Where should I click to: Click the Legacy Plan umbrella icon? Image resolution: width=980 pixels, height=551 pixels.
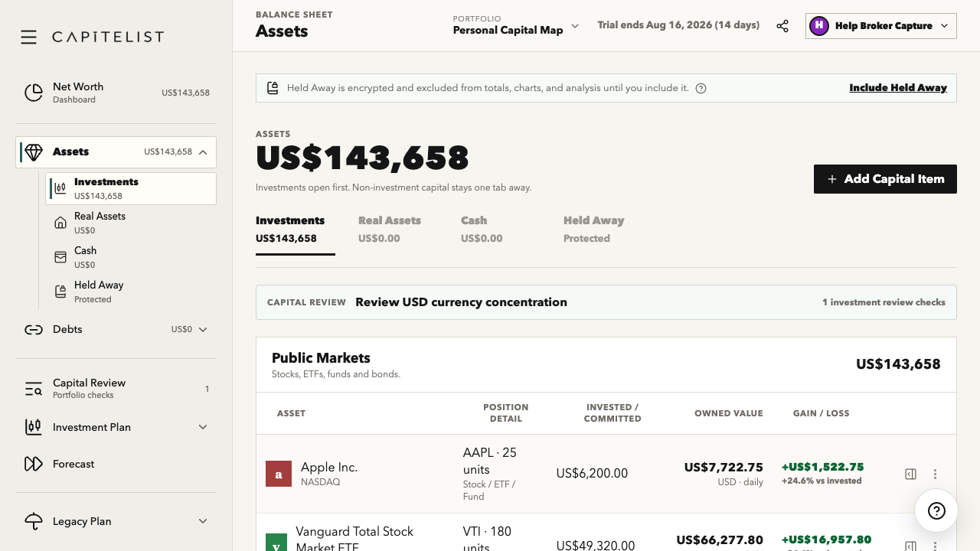34,521
